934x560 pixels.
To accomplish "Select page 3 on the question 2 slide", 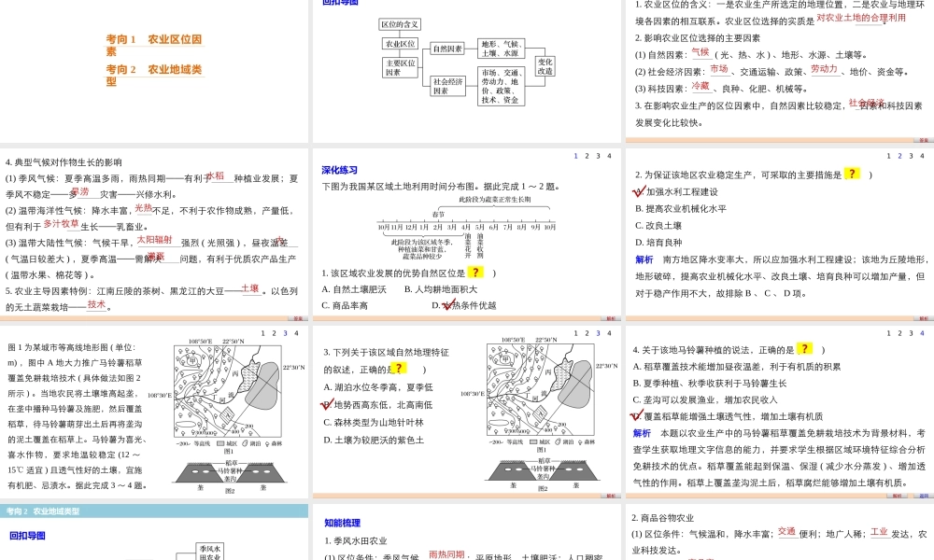I will tap(911, 156).
